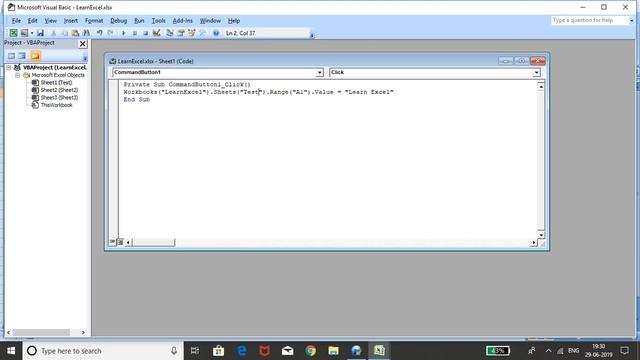Viewport: 640px width, 360px height.
Task: Click the 'End Sub' code line
Action: coord(137,99)
